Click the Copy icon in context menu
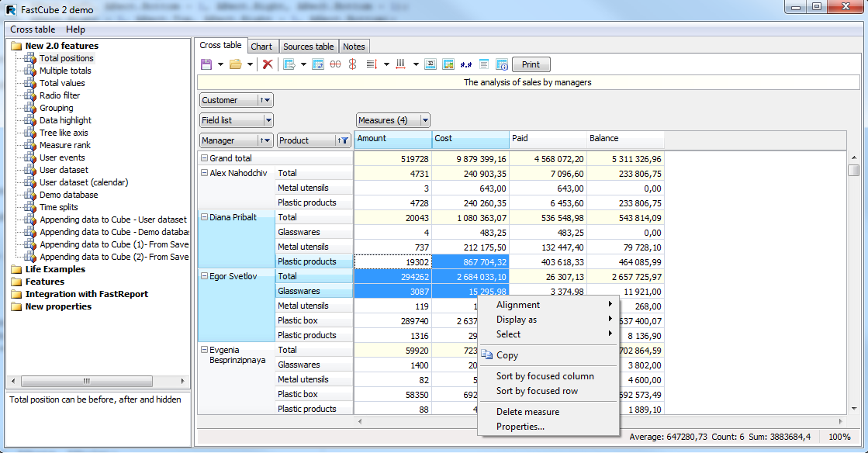868x453 pixels. pyautogui.click(x=487, y=355)
